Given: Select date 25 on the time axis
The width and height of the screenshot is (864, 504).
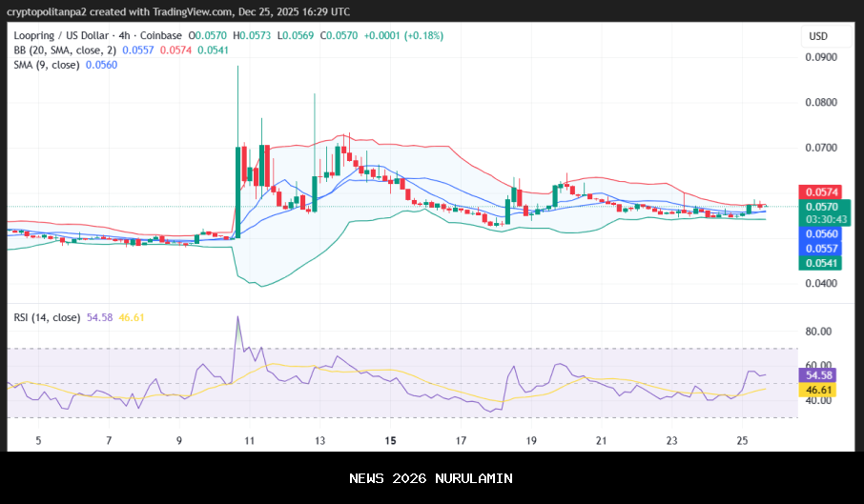Looking at the screenshot, I should point(743,441).
